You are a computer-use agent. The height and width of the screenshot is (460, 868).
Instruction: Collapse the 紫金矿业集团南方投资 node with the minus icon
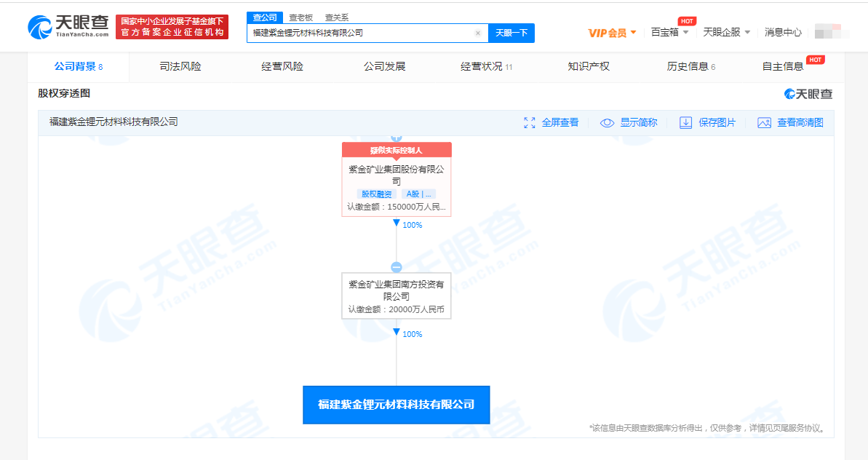397,267
